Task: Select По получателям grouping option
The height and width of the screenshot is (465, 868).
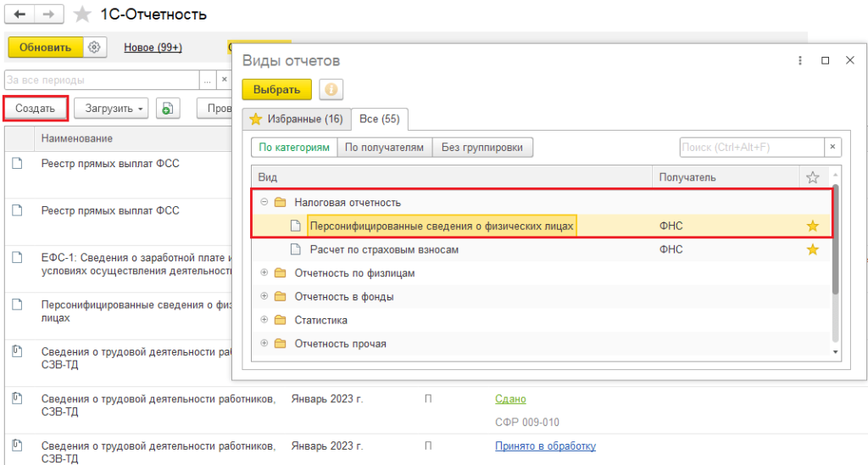Action: 385,148
